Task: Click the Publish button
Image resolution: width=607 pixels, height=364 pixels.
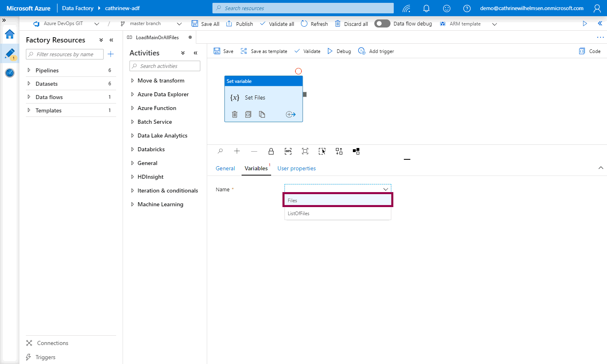Action: coord(240,24)
